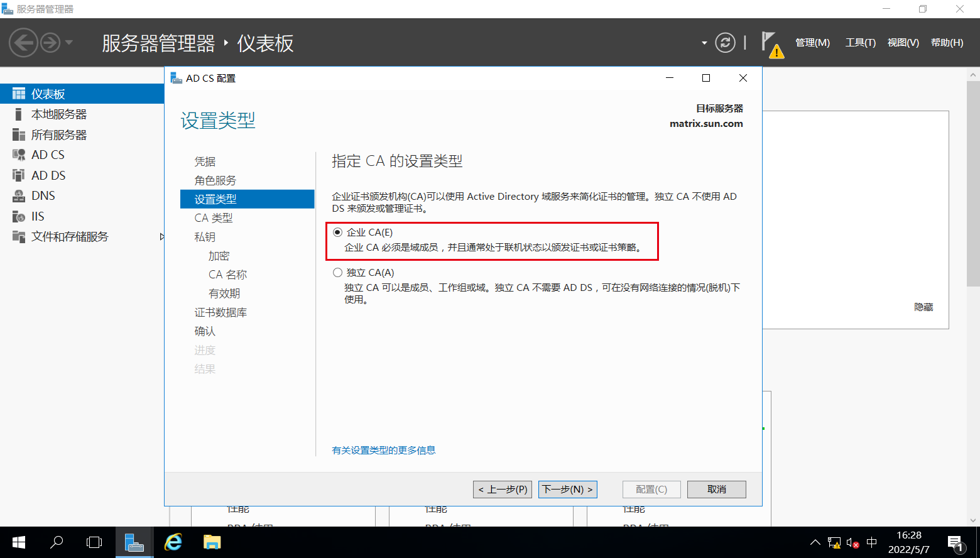Open Task View on taskbar
This screenshot has width=980, height=558.
[94, 542]
